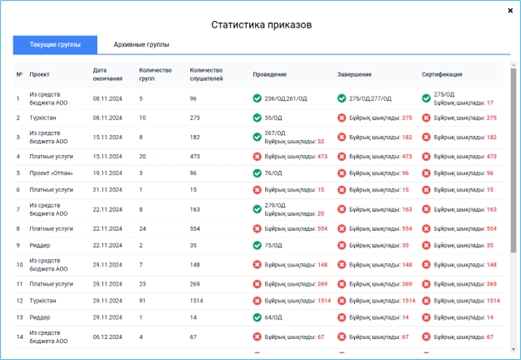Click the scrollbar down arrow

click(x=513, y=349)
